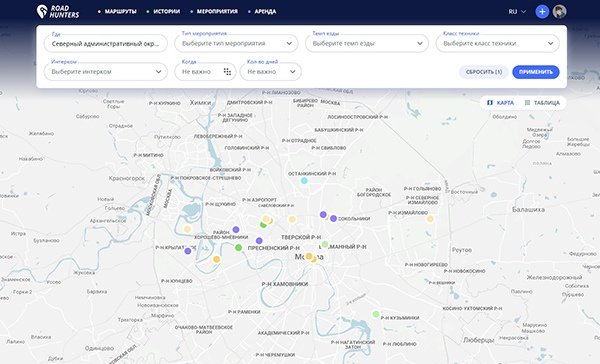Expand the Класс техники dropdown
Screen dimensions: 600x364
(497, 43)
